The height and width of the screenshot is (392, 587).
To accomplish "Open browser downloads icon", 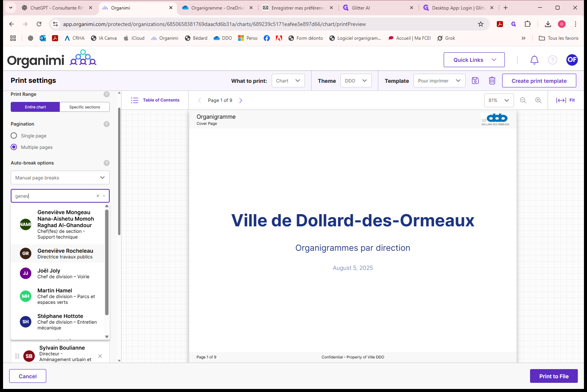I will point(548,24).
